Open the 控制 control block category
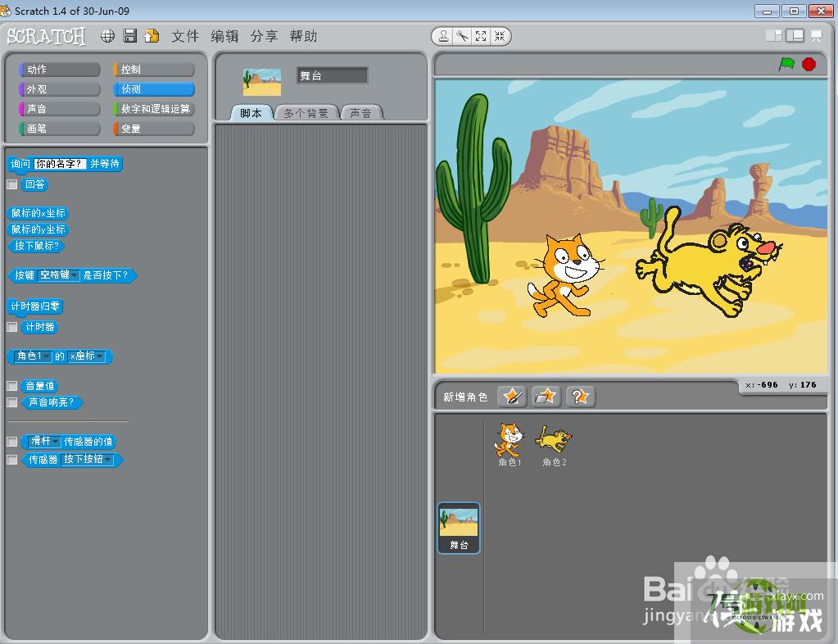 click(x=154, y=70)
